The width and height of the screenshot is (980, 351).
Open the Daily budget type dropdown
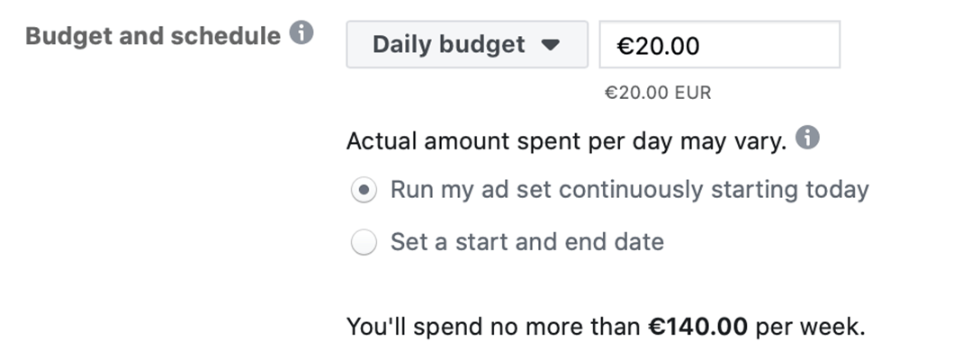(467, 44)
